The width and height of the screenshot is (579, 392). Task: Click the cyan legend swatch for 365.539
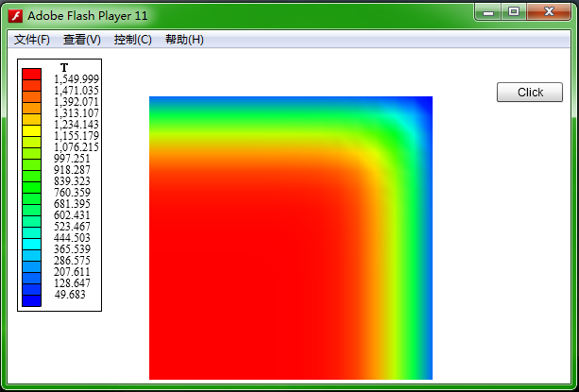[x=31, y=244]
